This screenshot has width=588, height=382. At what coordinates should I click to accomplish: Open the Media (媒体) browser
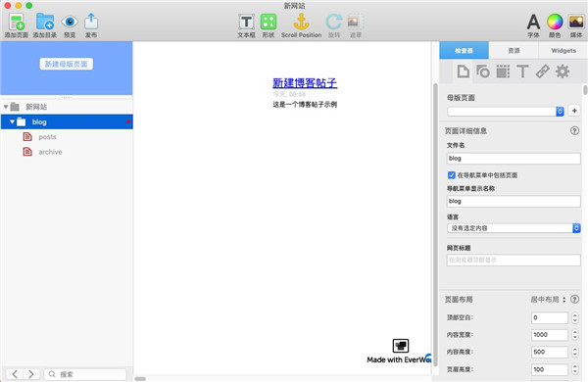pos(576,22)
